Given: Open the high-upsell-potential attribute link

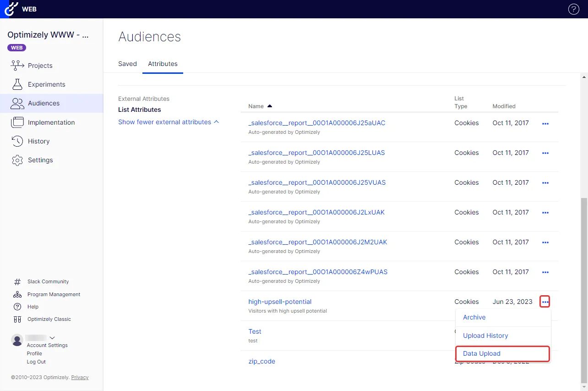Looking at the screenshot, I should pos(280,302).
